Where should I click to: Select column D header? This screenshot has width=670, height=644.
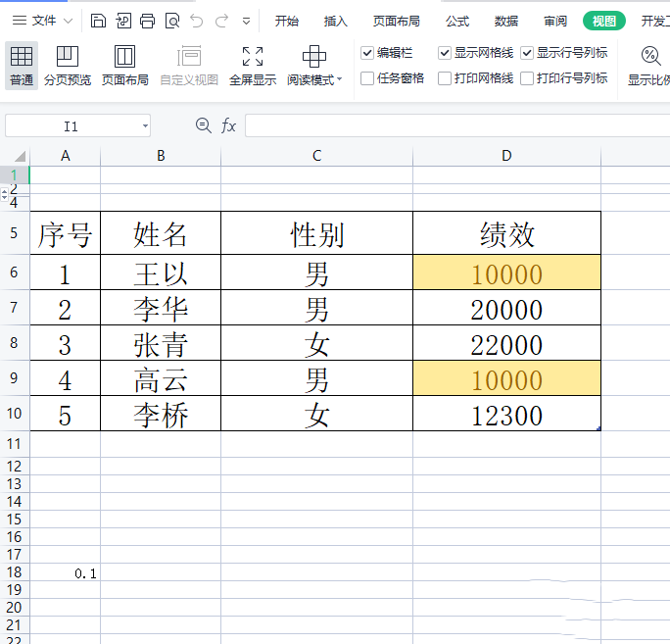pos(506,156)
